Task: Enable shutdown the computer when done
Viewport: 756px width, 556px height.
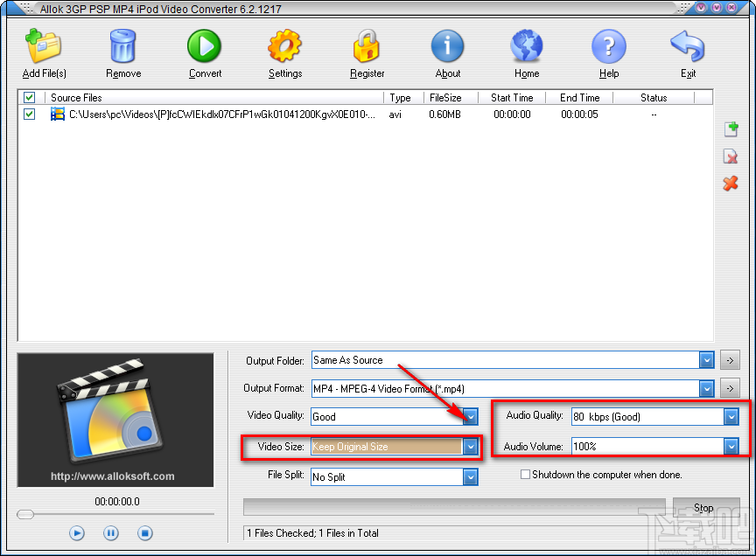Action: [x=525, y=475]
